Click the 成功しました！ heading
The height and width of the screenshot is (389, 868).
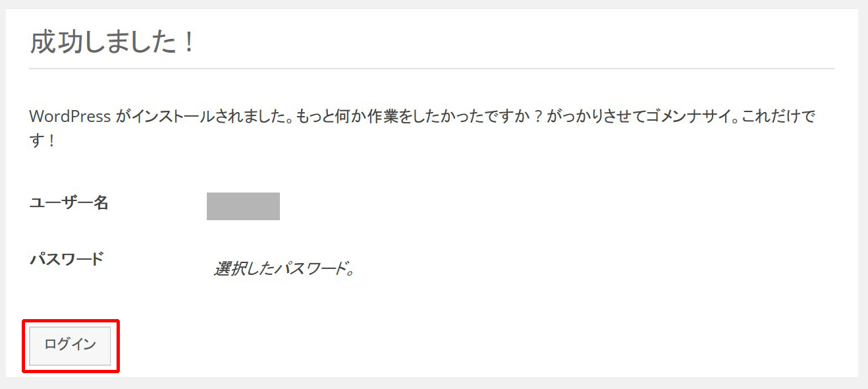tap(112, 42)
